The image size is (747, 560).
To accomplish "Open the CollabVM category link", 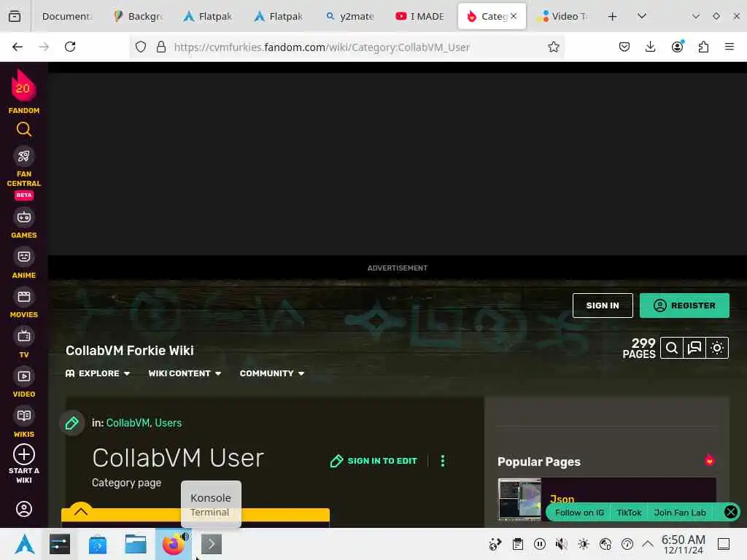I will [x=128, y=423].
